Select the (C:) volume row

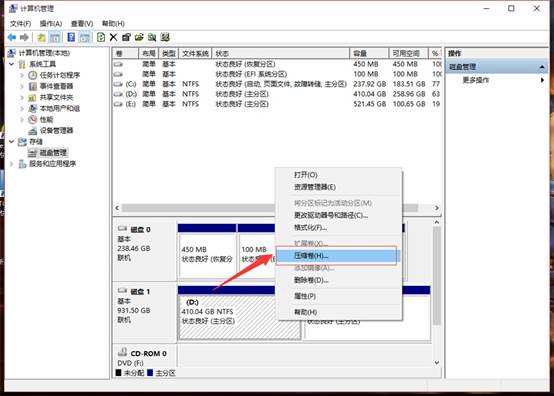[x=277, y=84]
